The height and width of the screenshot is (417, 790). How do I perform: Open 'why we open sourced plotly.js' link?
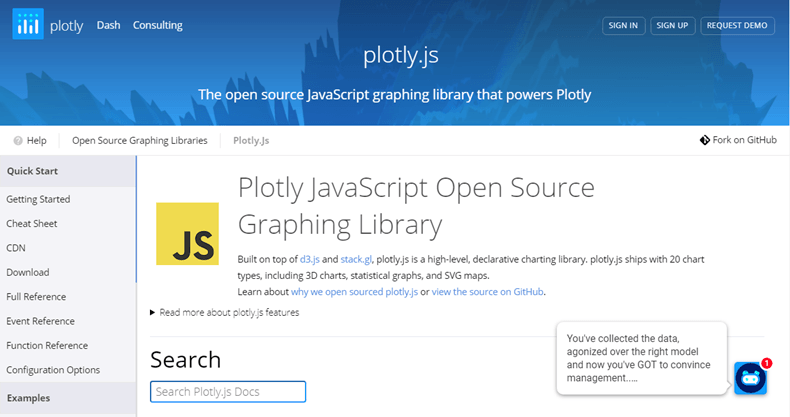point(354,291)
